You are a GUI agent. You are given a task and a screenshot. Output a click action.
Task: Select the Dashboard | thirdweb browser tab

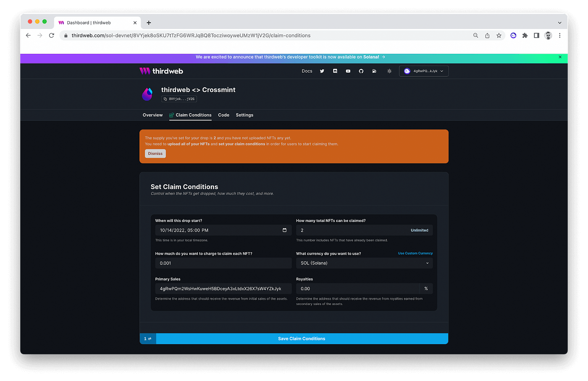pyautogui.click(x=97, y=23)
